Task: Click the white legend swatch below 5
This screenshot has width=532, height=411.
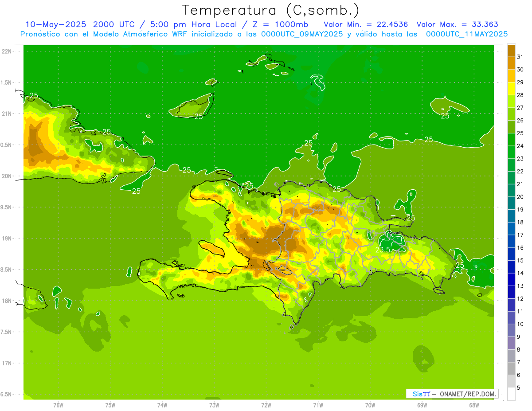Action: point(511,394)
